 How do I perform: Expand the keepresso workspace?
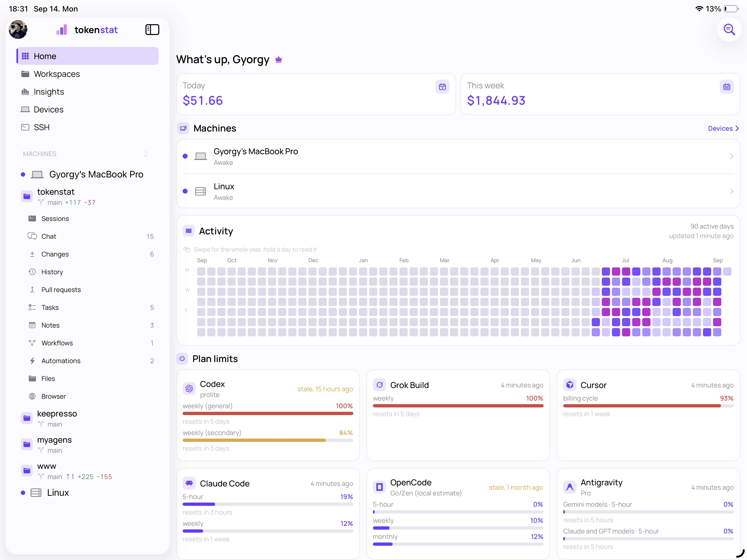(x=87, y=418)
